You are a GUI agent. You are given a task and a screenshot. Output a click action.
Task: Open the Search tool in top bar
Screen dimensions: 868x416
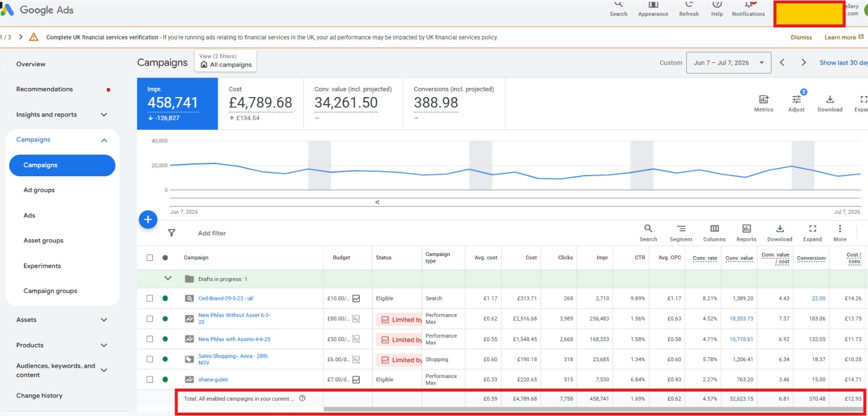click(x=618, y=9)
